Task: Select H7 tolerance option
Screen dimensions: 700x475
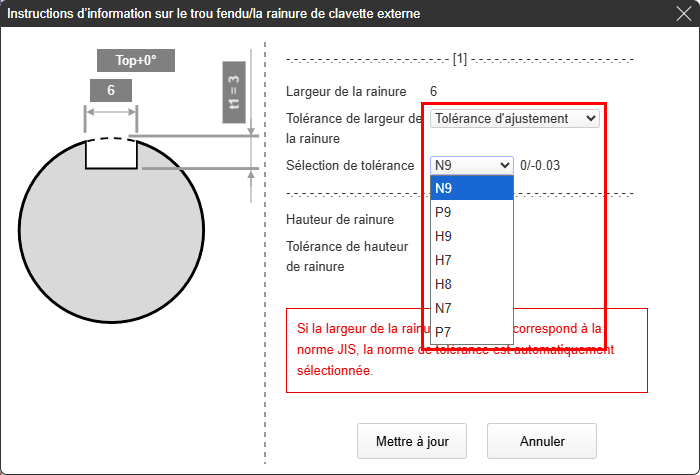Action: pos(472,260)
